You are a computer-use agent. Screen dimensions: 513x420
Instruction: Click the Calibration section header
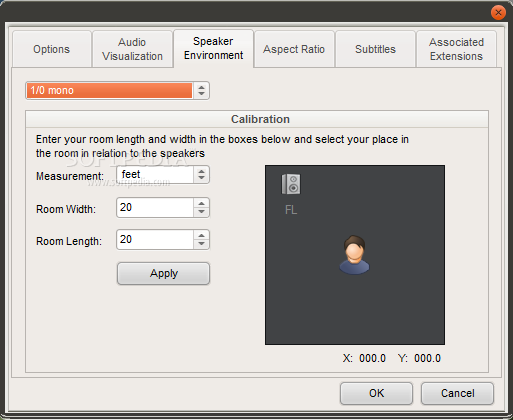pyautogui.click(x=257, y=119)
